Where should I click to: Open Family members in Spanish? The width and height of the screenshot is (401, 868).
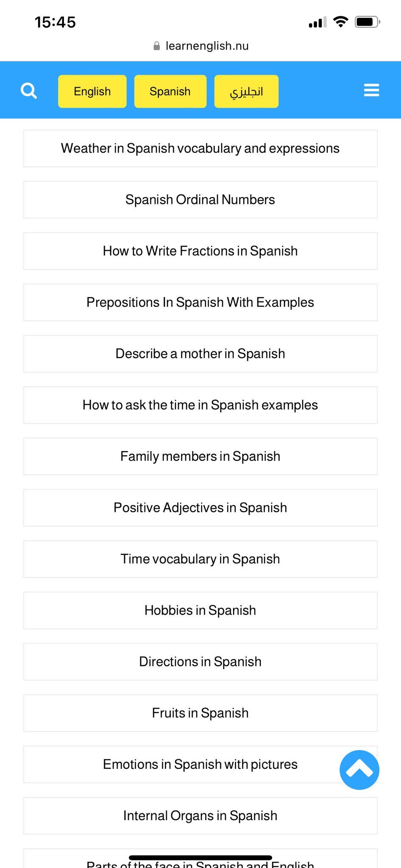pos(200,456)
